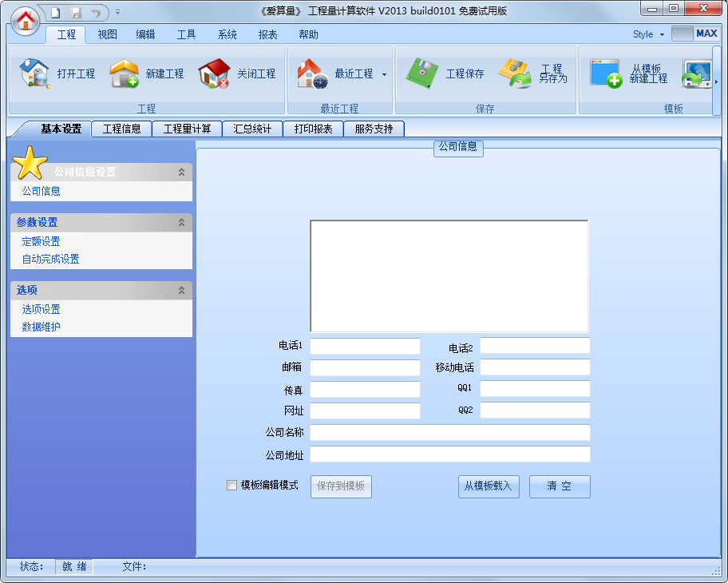The width and height of the screenshot is (728, 583).
Task: Click the save floppy quick-access icon
Action: tap(76, 13)
